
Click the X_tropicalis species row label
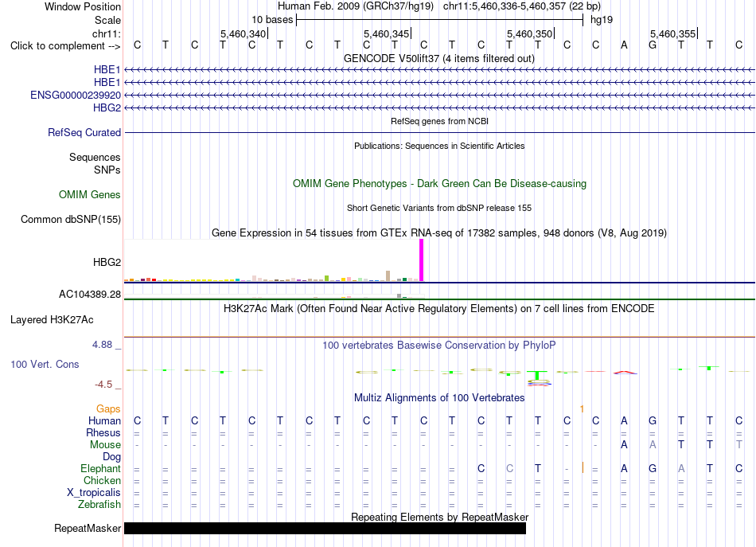click(94, 493)
